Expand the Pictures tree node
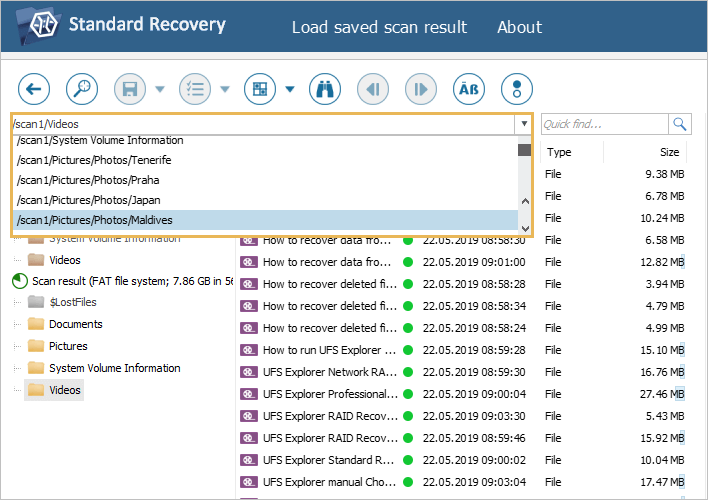This screenshot has height=500, width=708. pos(17,346)
